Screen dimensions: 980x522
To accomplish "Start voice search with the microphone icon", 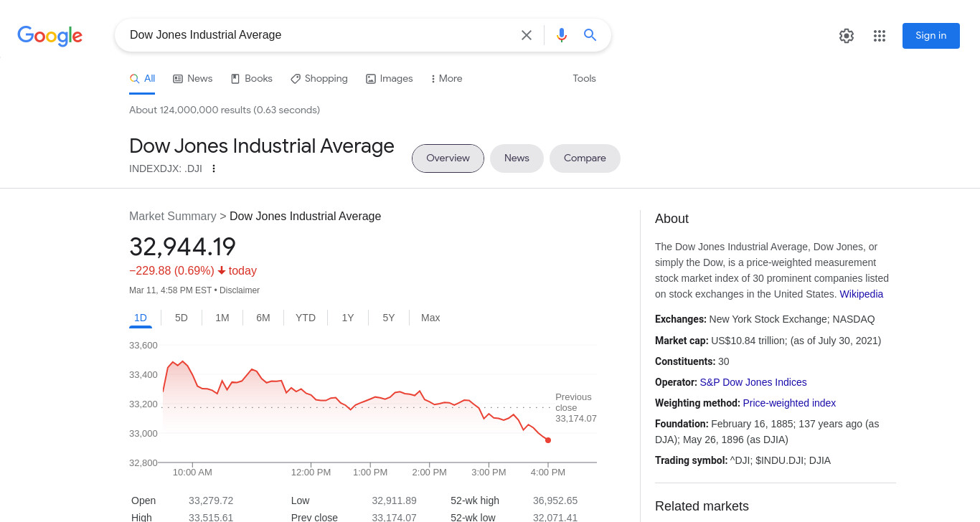I will (562, 35).
